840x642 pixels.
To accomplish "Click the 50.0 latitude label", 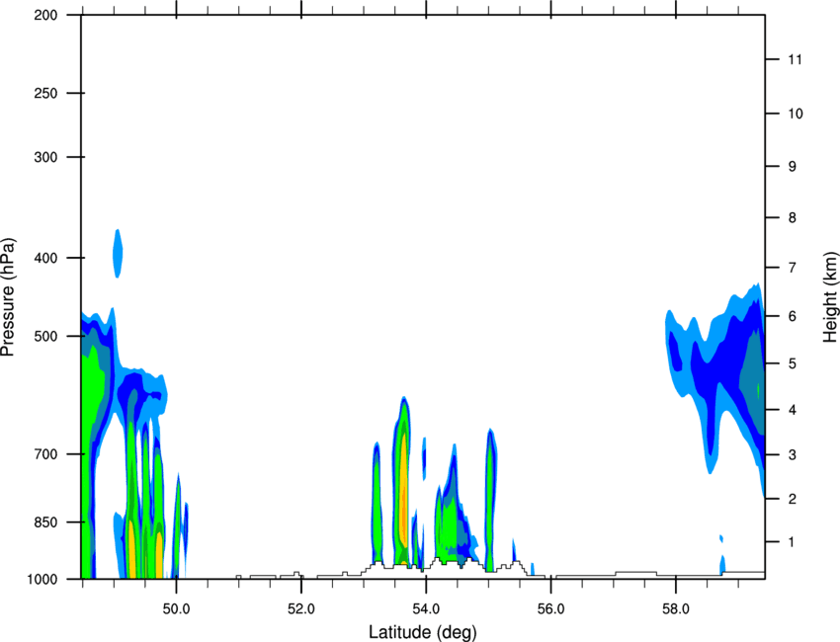I will tap(176, 609).
